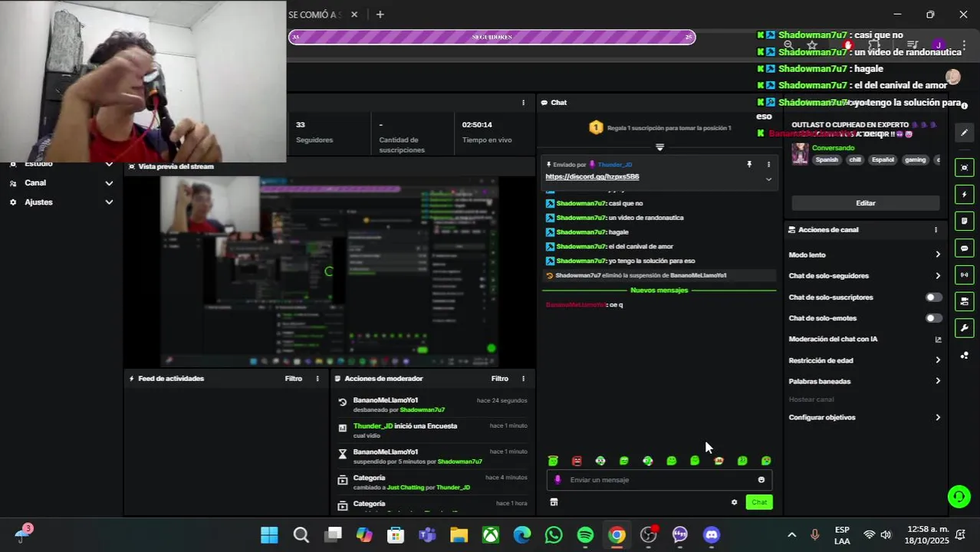Open Acciones de moderador three-dot menu

click(524, 379)
